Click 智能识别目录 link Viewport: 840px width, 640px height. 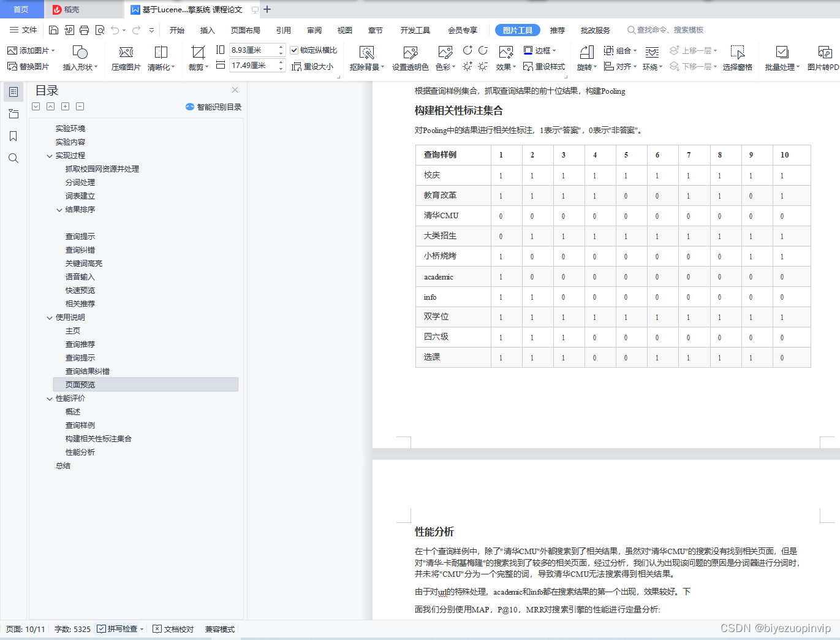pyautogui.click(x=214, y=107)
